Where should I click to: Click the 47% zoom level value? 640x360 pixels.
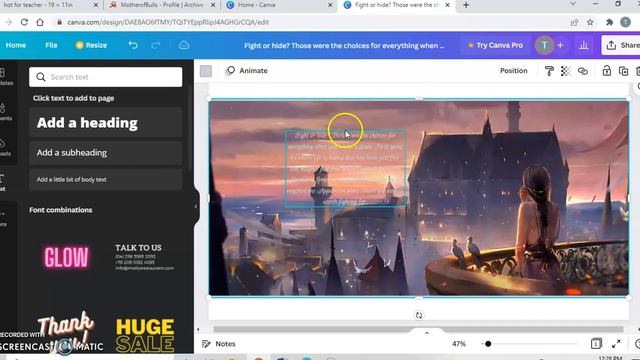click(459, 344)
